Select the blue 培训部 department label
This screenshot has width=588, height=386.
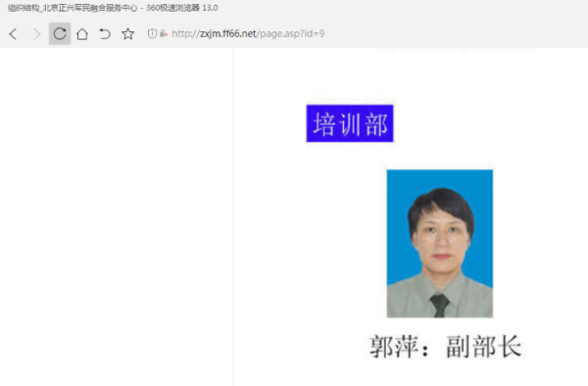[x=350, y=123]
